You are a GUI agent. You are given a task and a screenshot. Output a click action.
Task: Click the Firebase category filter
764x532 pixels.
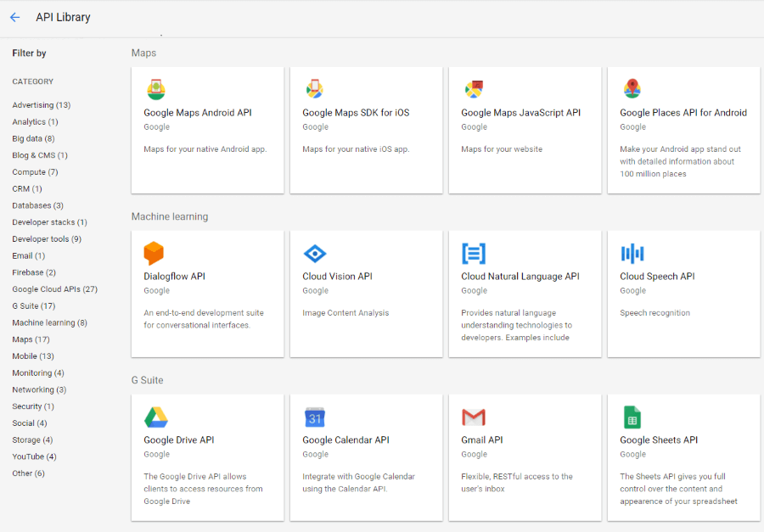[x=32, y=272]
